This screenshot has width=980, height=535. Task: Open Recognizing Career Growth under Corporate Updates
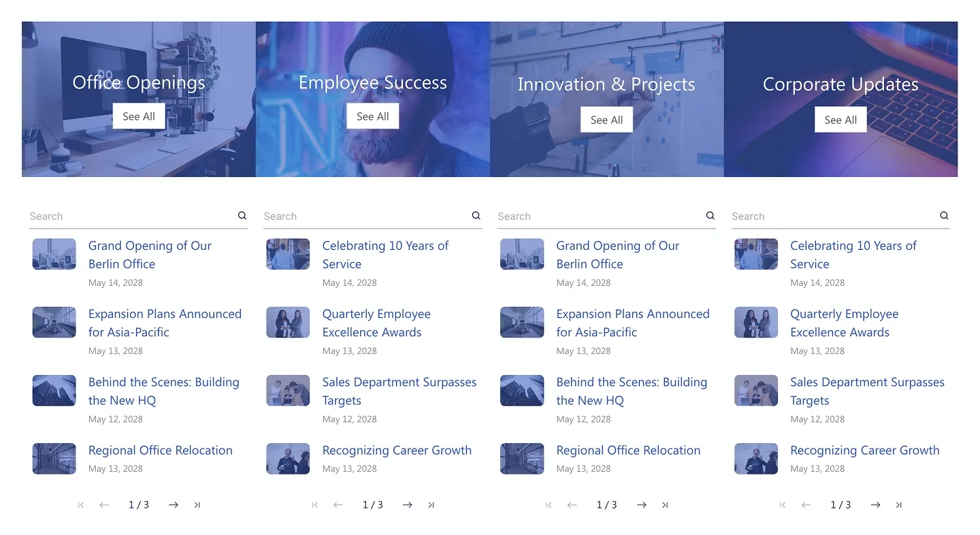pos(865,450)
